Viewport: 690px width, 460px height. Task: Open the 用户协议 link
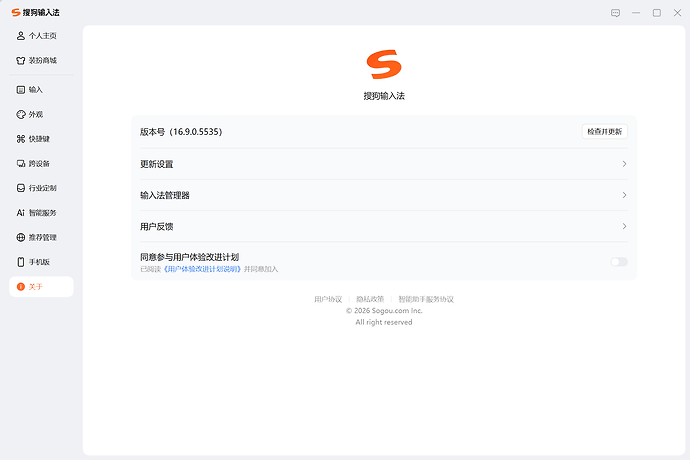pyautogui.click(x=328, y=299)
